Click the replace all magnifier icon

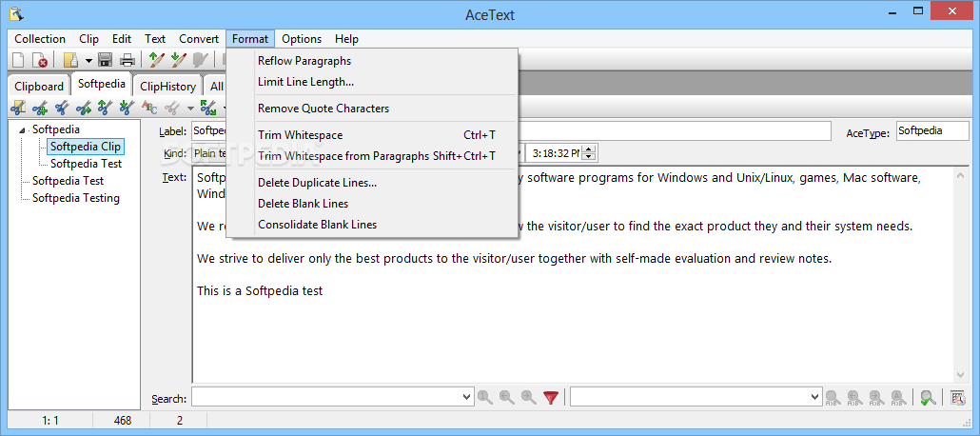click(898, 397)
